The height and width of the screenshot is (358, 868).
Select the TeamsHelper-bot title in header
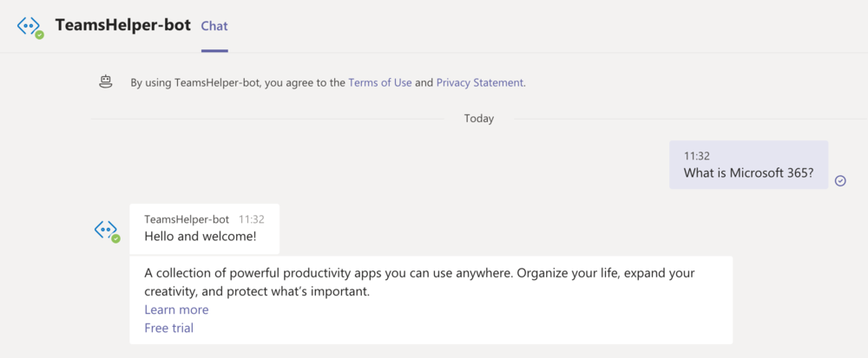point(123,25)
